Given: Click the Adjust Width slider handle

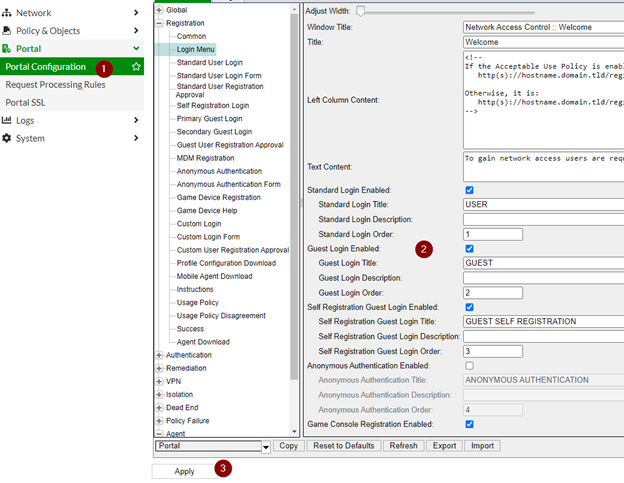Looking at the screenshot, I should [x=360, y=11].
